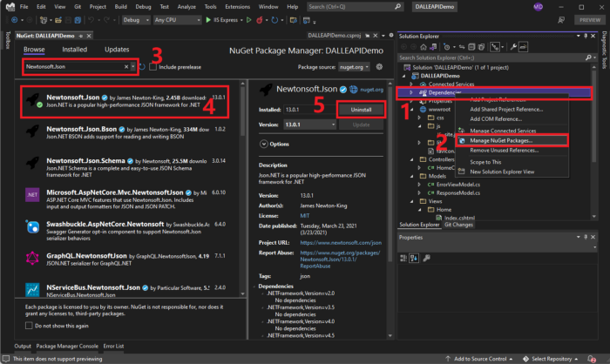Click Collapse All icon in Solution Explorer
Image resolution: width=610 pixels, height=364 pixels.
(x=471, y=47)
